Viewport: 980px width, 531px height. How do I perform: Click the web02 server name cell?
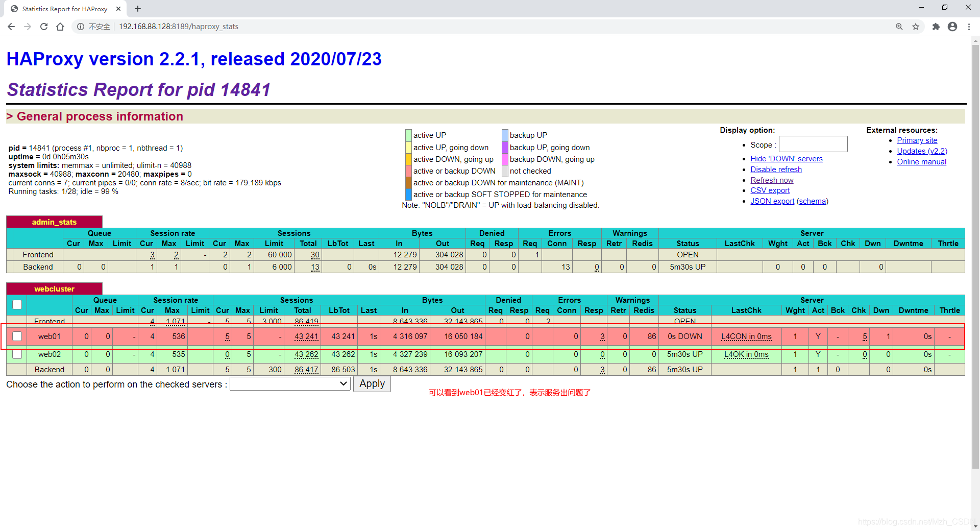(50, 354)
